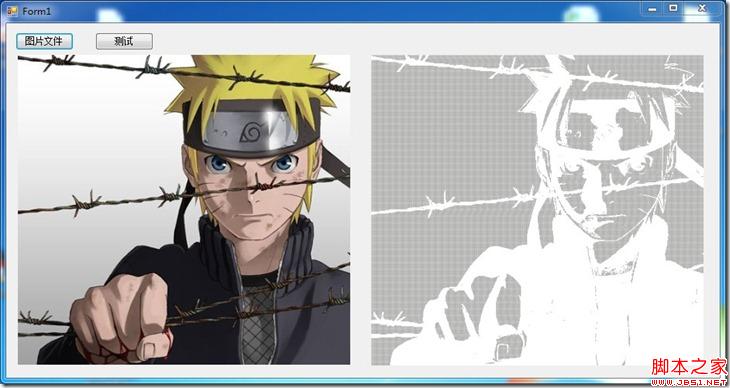This screenshot has height=388, width=730.
Task: Click the 测试 button
Action: coord(124,41)
